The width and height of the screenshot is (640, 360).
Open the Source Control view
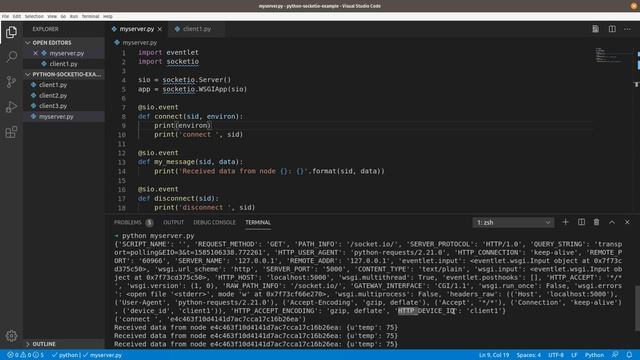11,82
